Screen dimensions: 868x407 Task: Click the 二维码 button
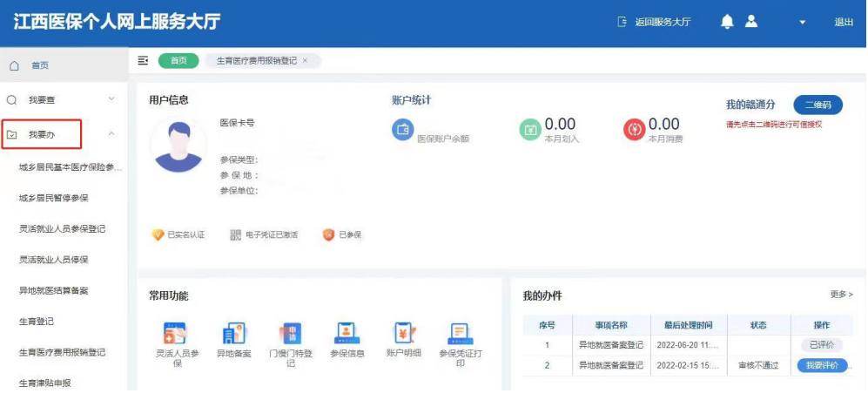[818, 105]
